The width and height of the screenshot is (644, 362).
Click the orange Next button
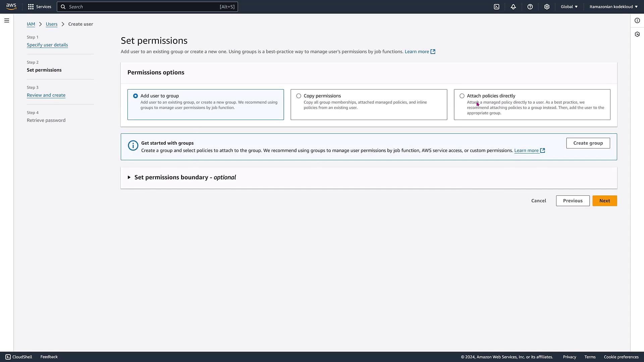click(x=604, y=201)
